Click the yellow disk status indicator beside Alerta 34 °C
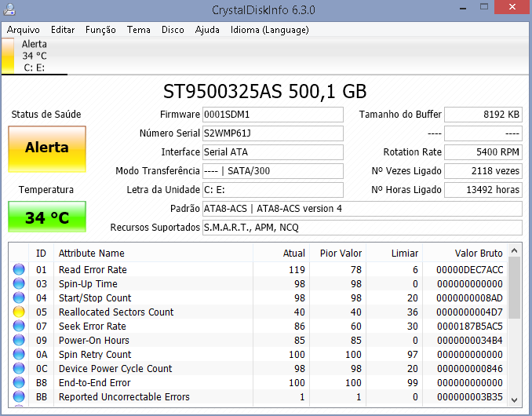Image resolution: width=532 pixels, height=416 pixels. click(x=8, y=56)
